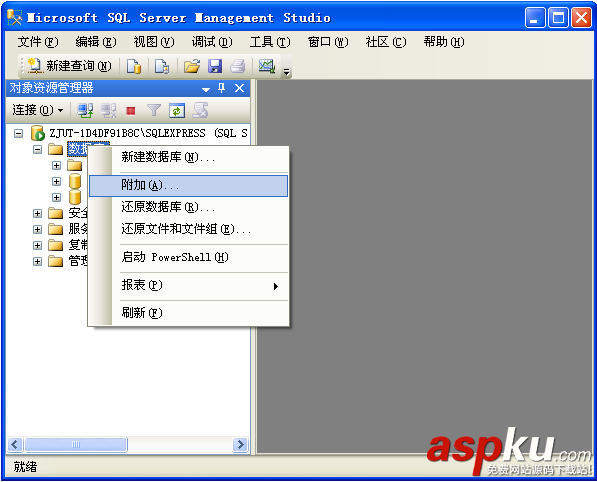597x482 pixels.
Task: Click the Save floppy disk icon
Action: 215,66
